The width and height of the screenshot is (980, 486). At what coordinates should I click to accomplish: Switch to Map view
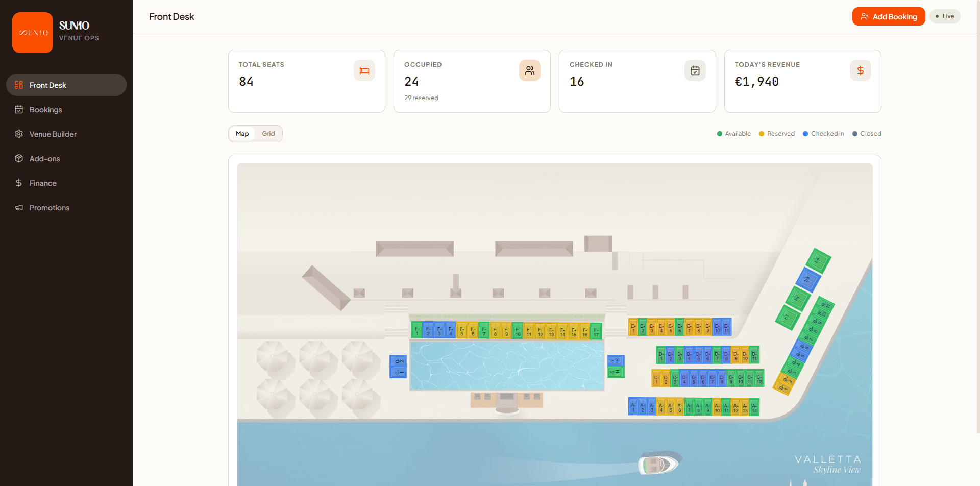242,134
